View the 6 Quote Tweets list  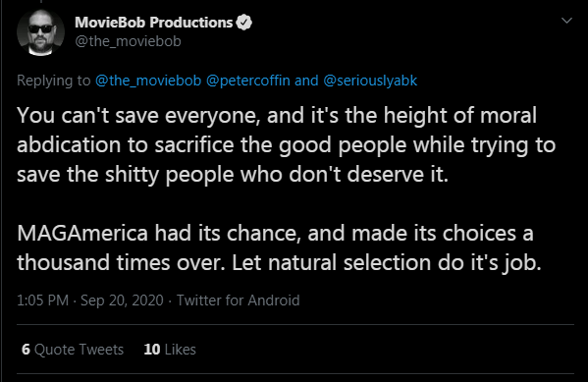73,350
